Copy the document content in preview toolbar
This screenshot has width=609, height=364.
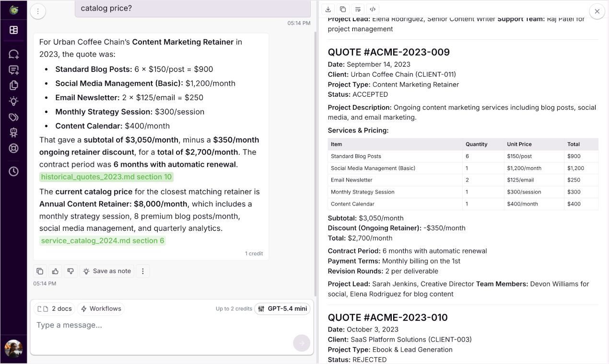(343, 9)
